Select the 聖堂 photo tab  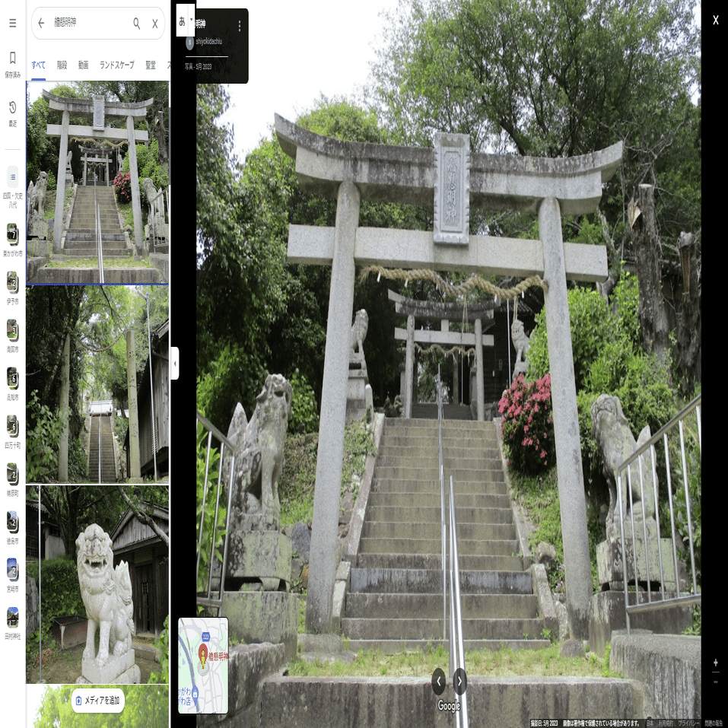tap(151, 65)
